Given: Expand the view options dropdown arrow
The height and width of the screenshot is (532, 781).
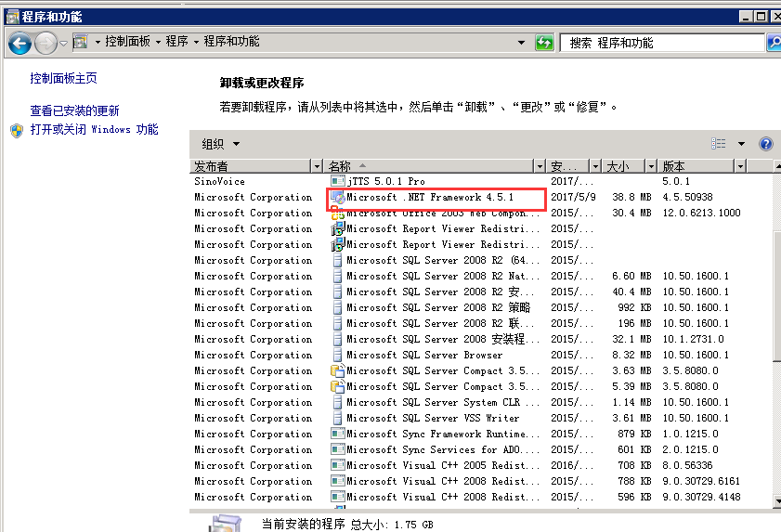Looking at the screenshot, I should 741,144.
